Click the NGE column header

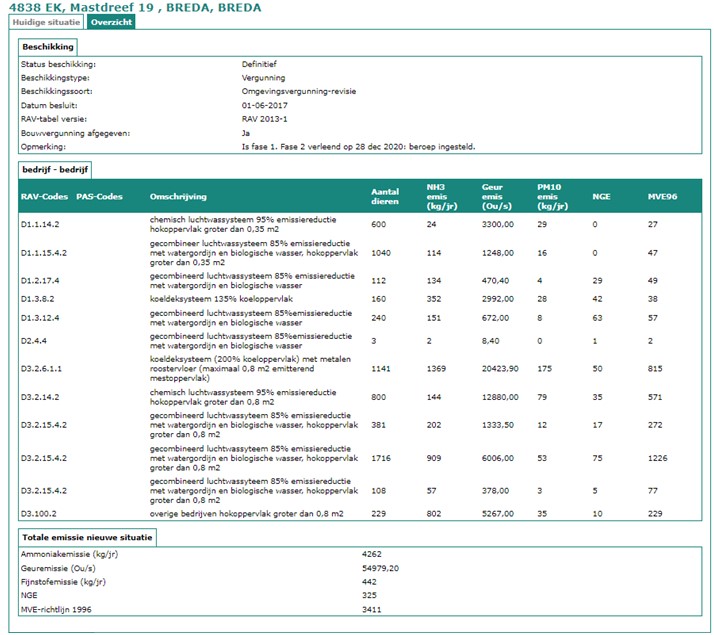(x=601, y=197)
